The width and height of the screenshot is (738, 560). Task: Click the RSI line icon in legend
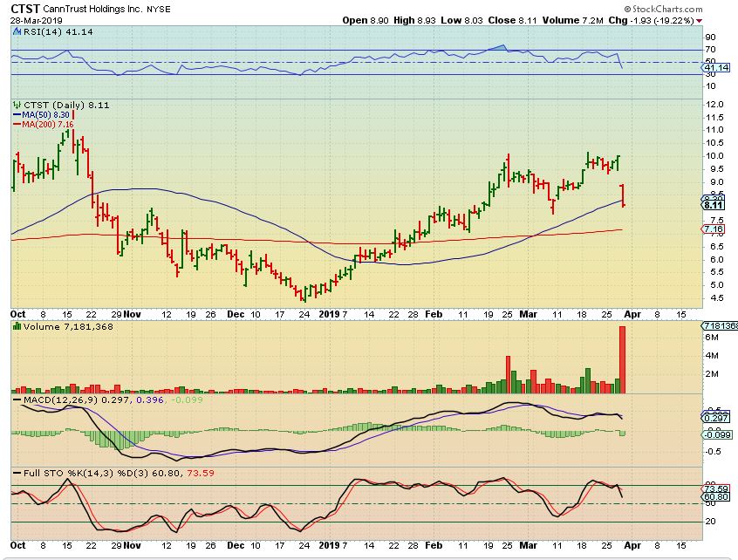(17, 32)
